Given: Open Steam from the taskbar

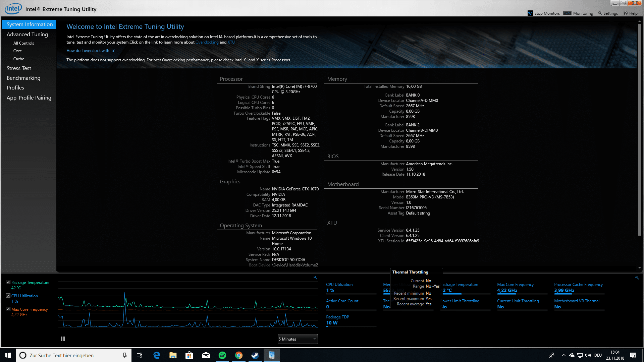Looking at the screenshot, I should (x=255, y=355).
